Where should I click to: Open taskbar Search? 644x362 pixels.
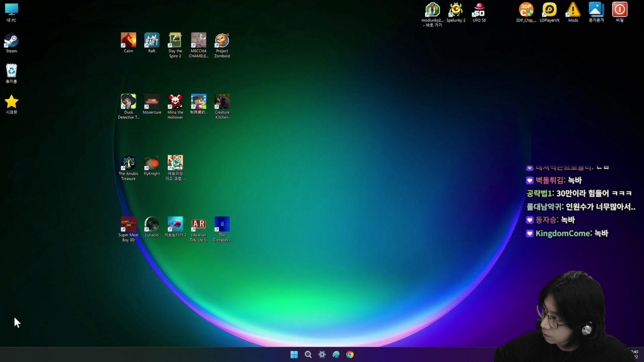coord(308,354)
